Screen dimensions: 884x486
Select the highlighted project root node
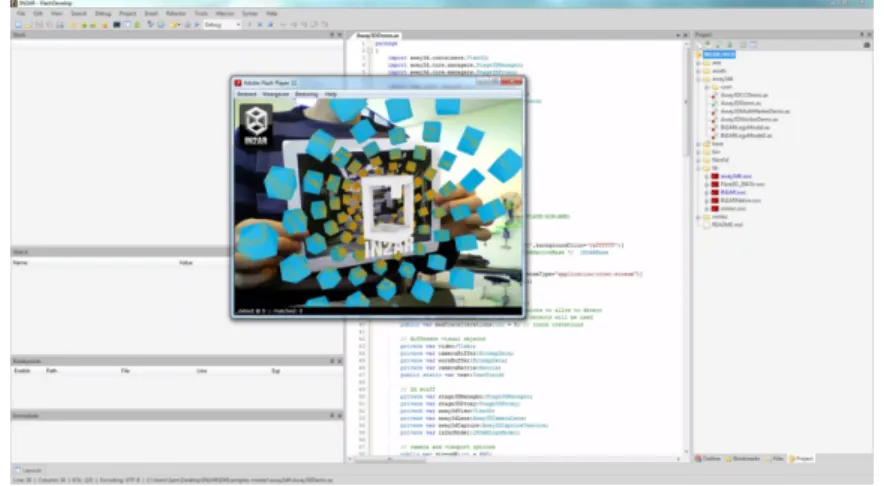pyautogui.click(x=719, y=54)
